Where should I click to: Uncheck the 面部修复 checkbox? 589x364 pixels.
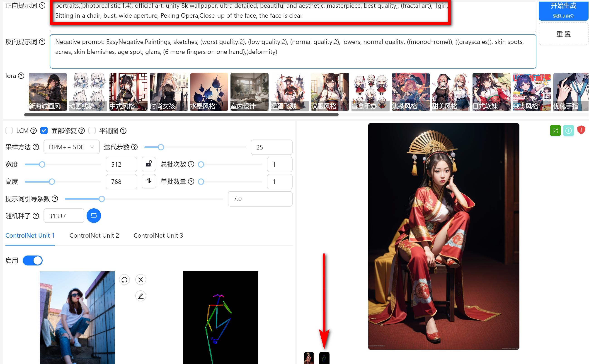click(44, 131)
